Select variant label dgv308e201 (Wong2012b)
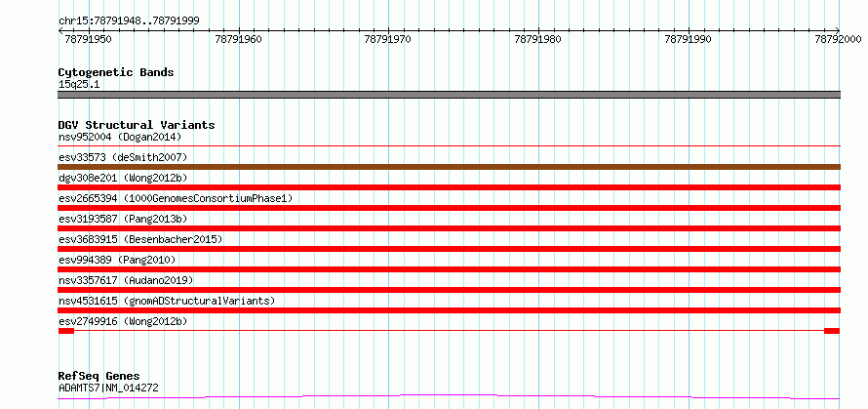This screenshot has height=409, width=868. pyautogui.click(x=123, y=178)
